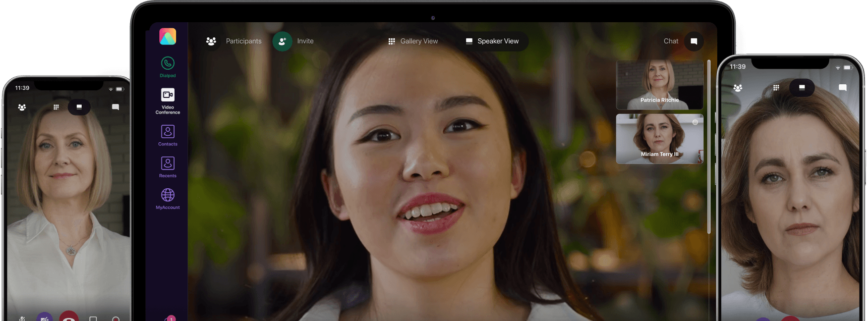Toggle the camera-off button on left phone
868x321 pixels.
tap(44, 317)
